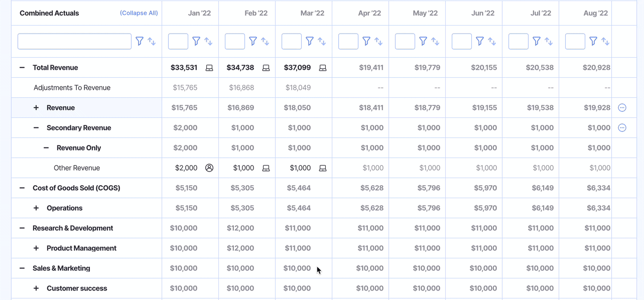The image size is (644, 300).
Task: Click sort arrows for Mar '22 column
Action: coord(322,41)
